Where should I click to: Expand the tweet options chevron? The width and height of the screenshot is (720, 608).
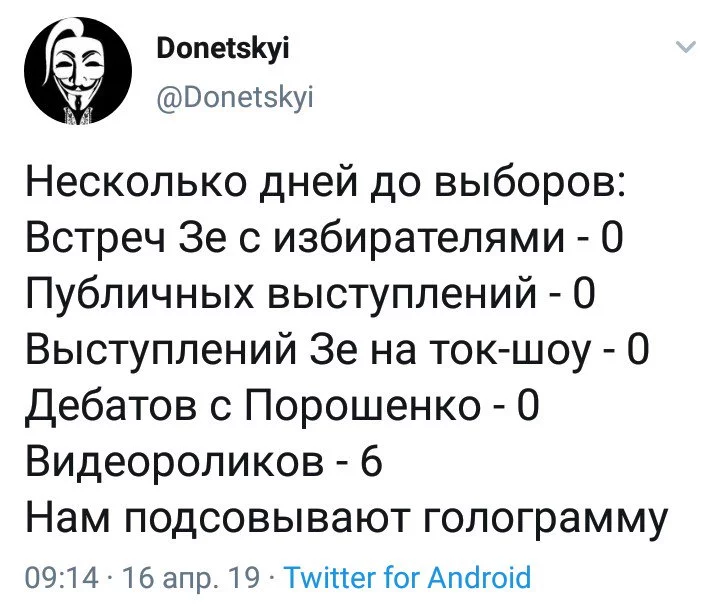pyautogui.click(x=686, y=48)
